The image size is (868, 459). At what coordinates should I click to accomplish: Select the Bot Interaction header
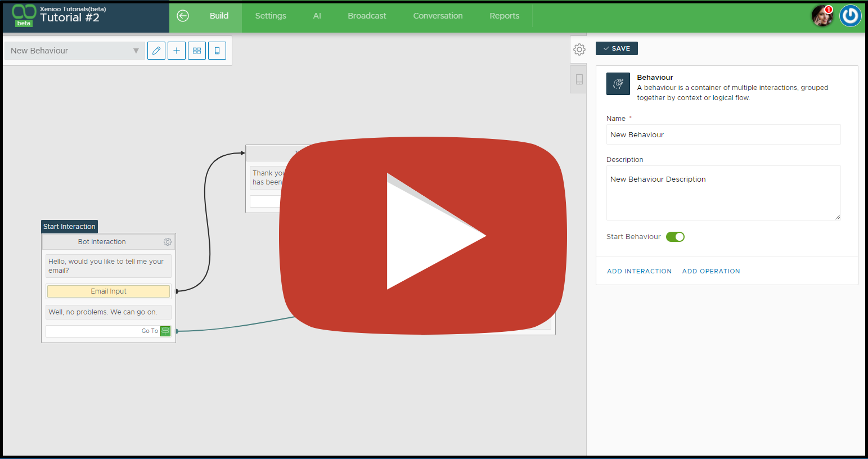102,242
